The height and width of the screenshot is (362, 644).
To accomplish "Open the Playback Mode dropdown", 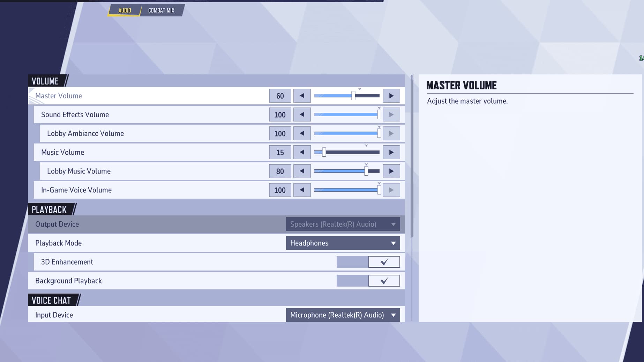I will click(x=343, y=243).
